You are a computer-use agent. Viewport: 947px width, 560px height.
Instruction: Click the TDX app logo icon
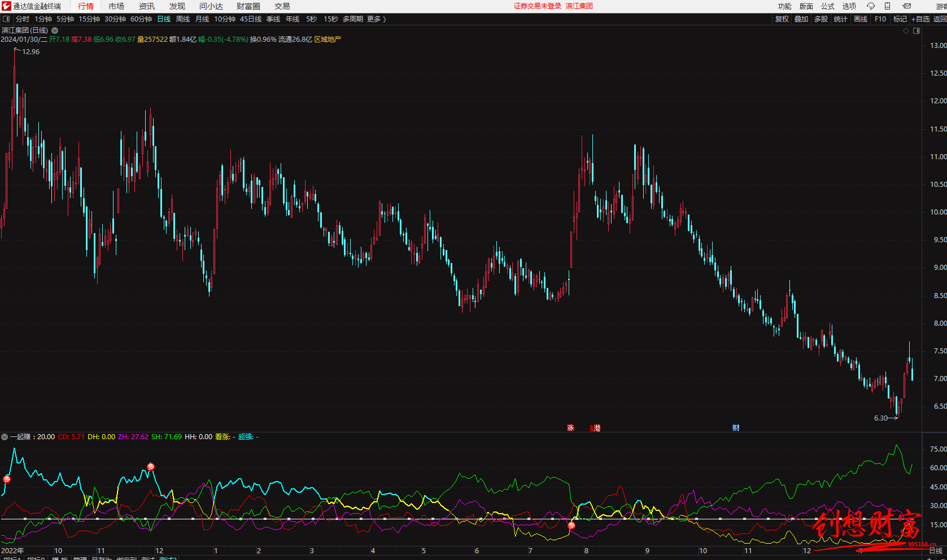click(x=6, y=6)
